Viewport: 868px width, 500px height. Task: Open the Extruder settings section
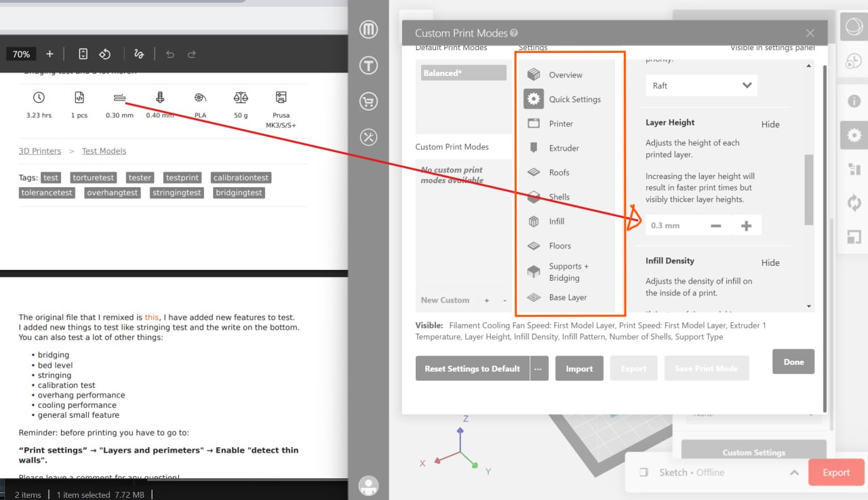coord(534,148)
